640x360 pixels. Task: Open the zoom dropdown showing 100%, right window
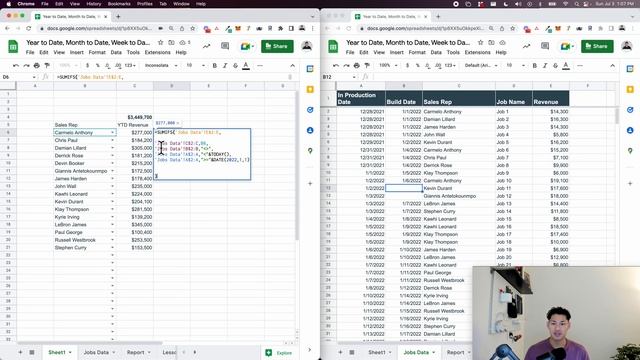(x=388, y=65)
